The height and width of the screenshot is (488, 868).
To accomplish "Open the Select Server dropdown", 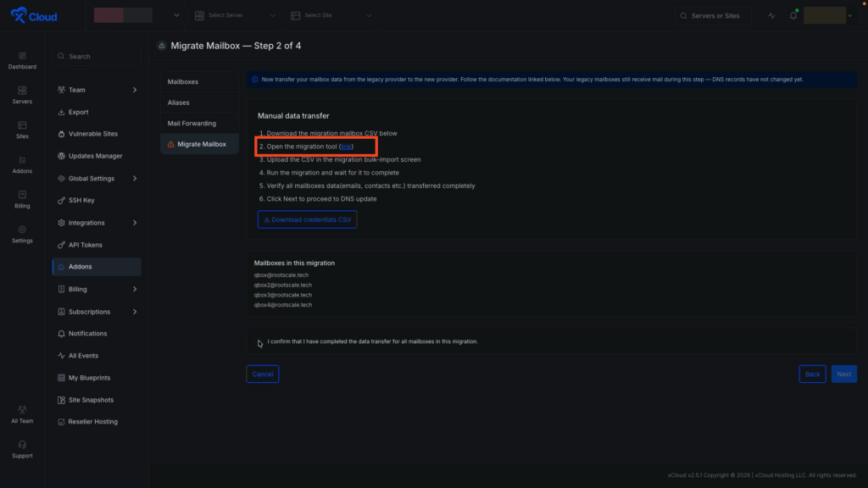I will (x=235, y=15).
